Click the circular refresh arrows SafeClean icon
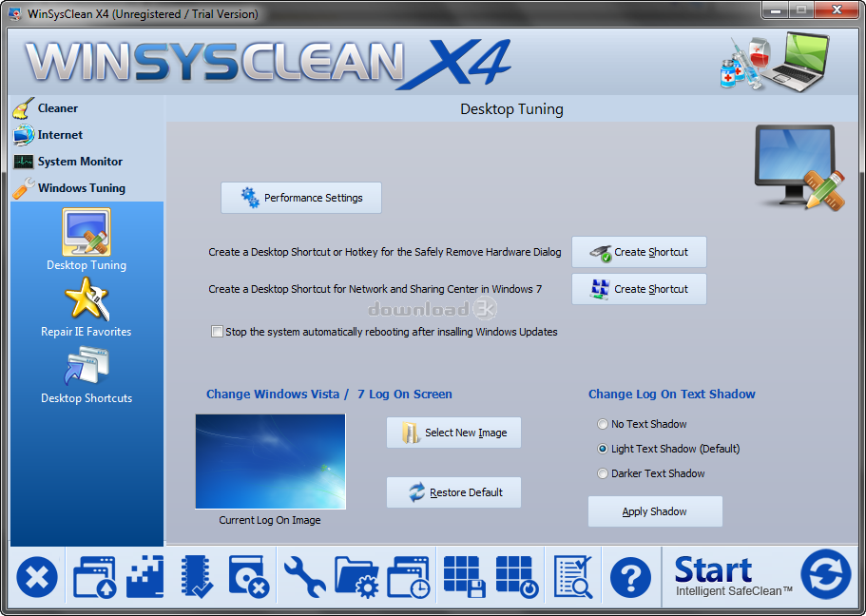 [x=826, y=574]
